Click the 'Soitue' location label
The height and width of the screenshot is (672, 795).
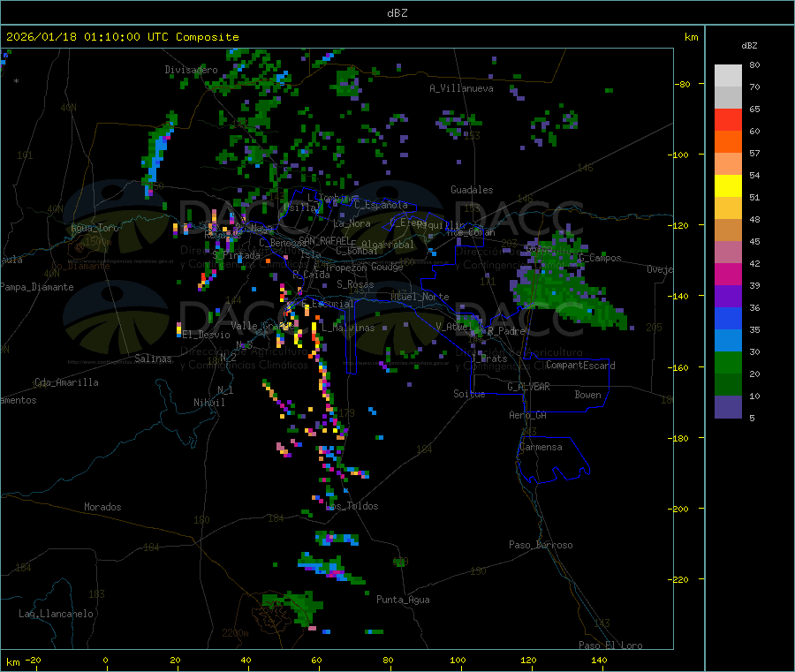(x=469, y=394)
